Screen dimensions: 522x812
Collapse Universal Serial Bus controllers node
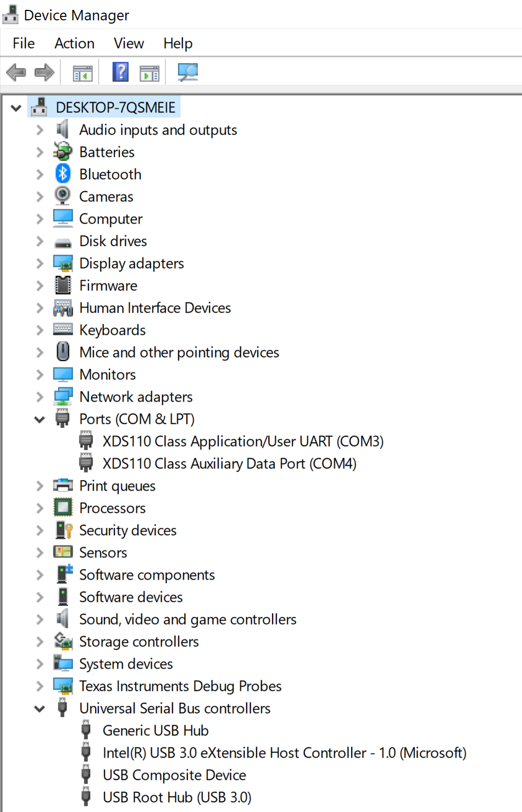tap(40, 709)
